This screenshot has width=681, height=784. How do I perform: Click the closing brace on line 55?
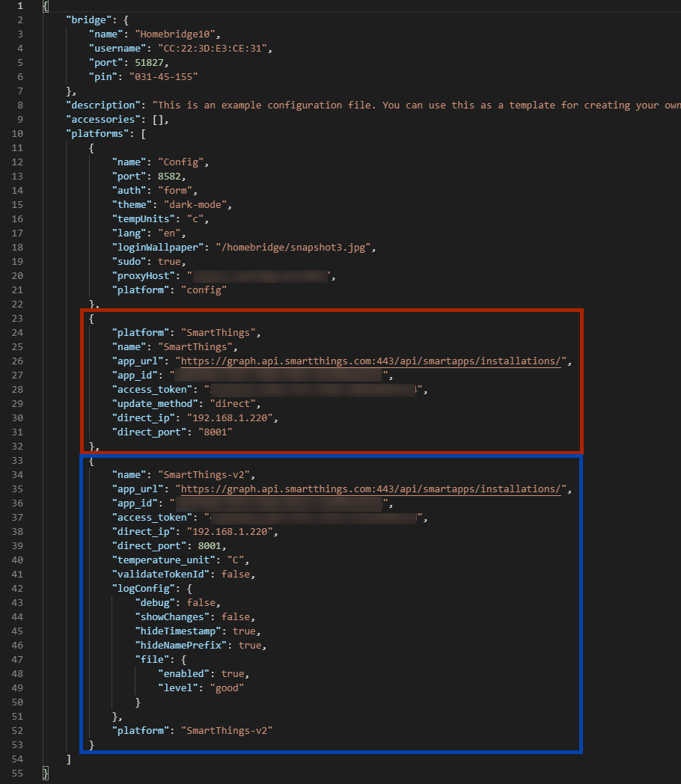coord(46,773)
